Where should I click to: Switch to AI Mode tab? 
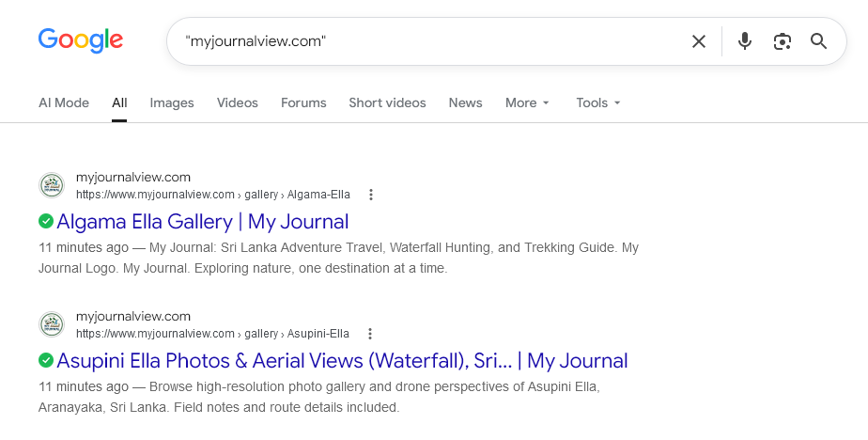[x=64, y=103]
